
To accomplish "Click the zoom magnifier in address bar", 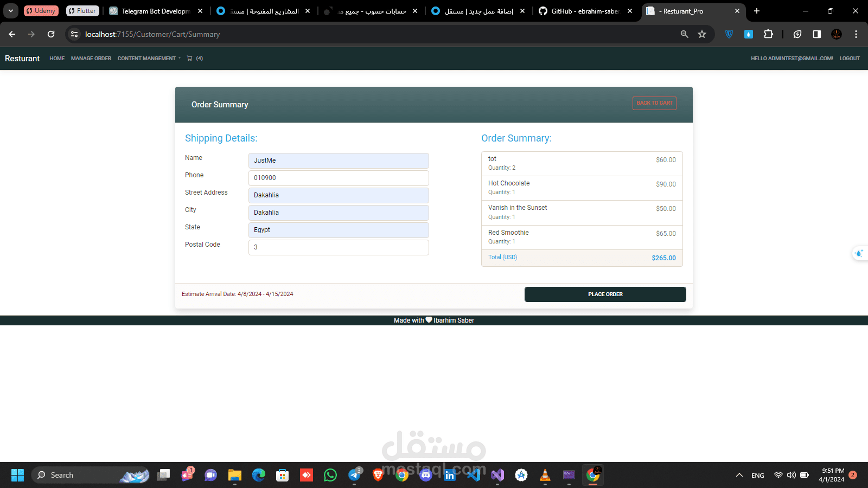I will tap(685, 34).
